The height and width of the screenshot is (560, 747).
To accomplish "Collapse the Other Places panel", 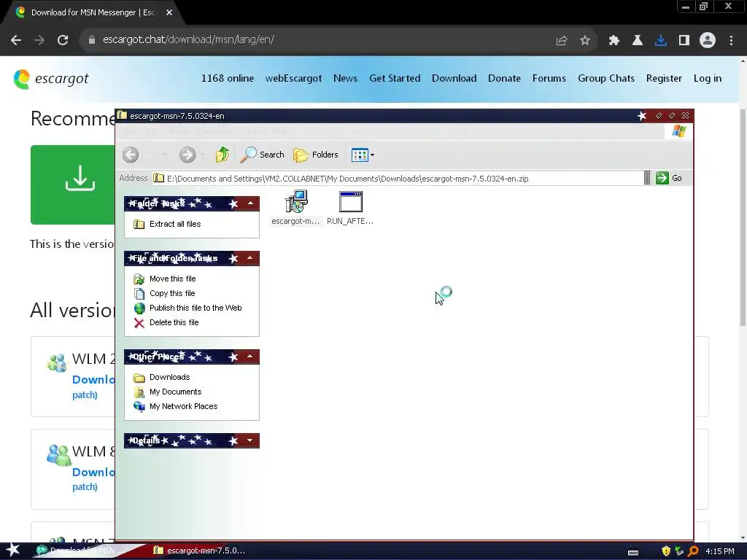I will pyautogui.click(x=250, y=357).
